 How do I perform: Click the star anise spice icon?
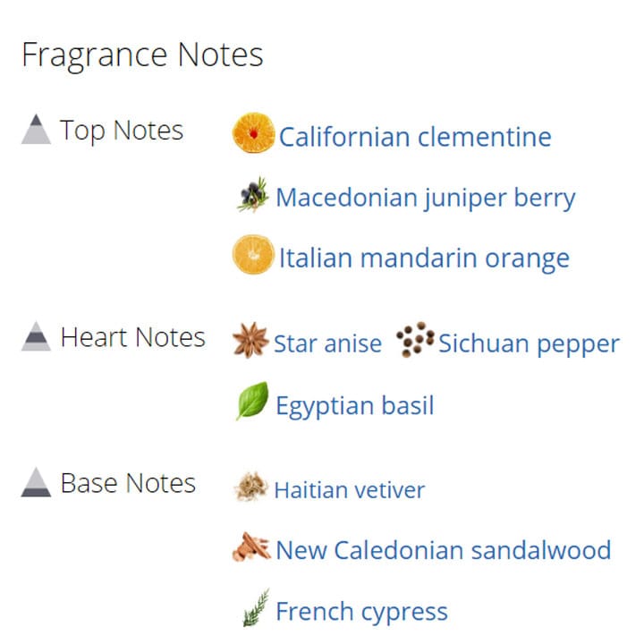(x=250, y=342)
